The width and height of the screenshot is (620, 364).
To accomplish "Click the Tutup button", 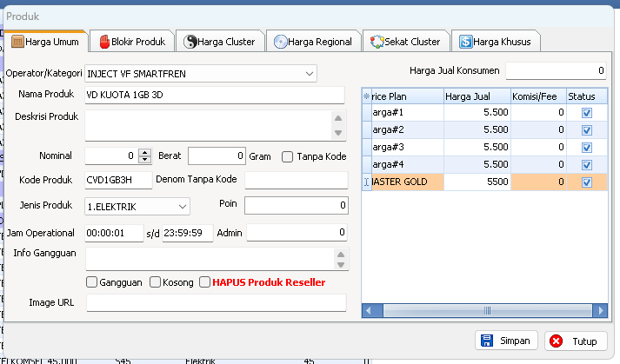I will (x=576, y=341).
